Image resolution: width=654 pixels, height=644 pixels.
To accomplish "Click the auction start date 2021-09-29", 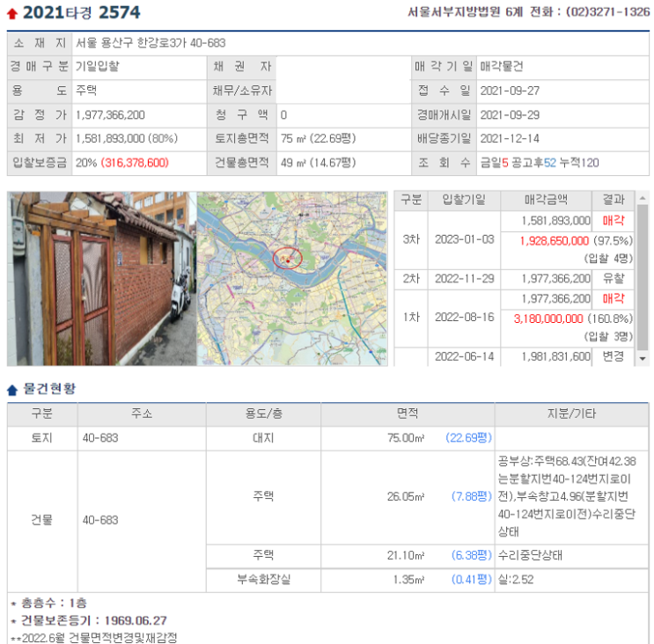I will pos(510,114).
